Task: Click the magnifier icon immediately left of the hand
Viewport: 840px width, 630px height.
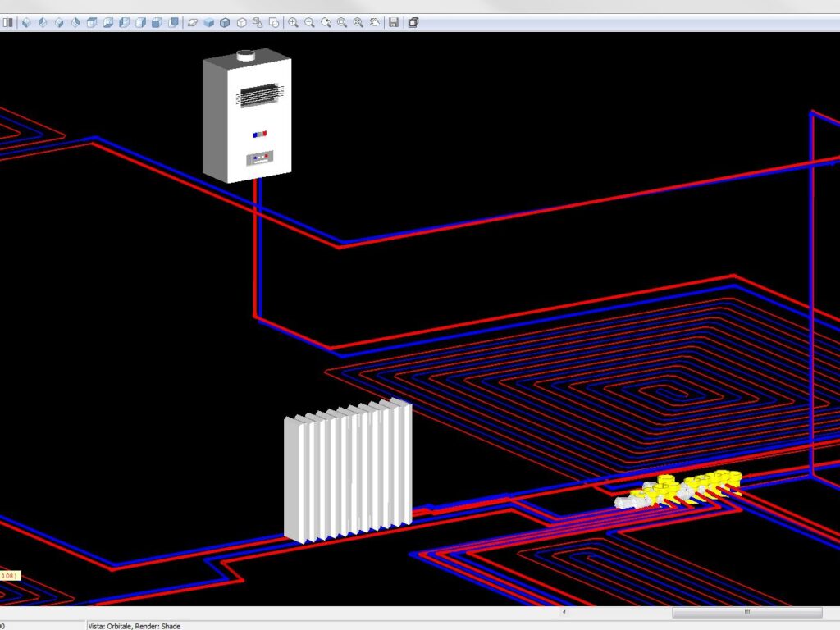Action: pyautogui.click(x=358, y=22)
